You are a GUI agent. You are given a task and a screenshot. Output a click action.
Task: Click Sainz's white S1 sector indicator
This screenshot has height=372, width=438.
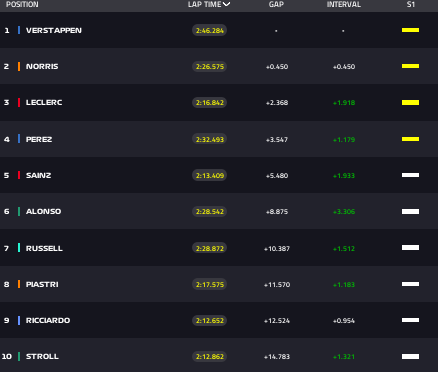tap(410, 175)
